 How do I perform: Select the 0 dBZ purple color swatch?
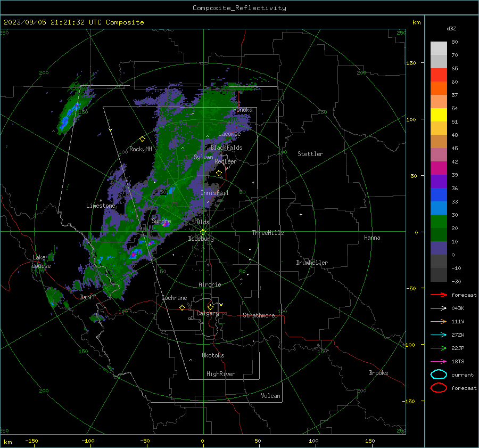pos(439,248)
